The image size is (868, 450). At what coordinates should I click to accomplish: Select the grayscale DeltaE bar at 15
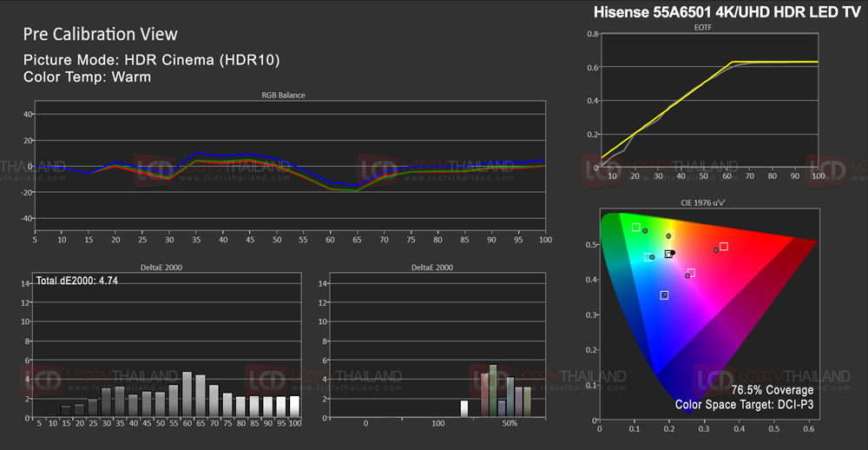pyautogui.click(x=65, y=411)
